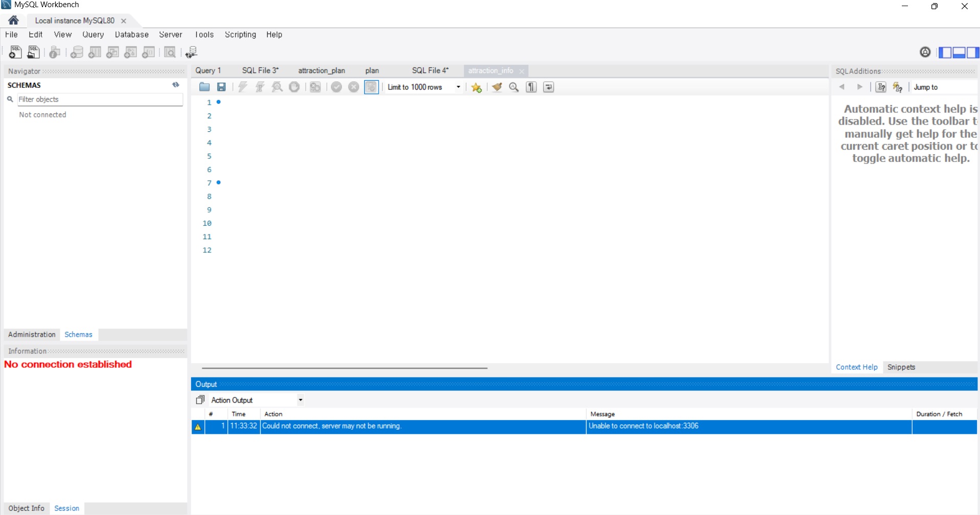
Task: Search table data toolbar icon
Action: click(x=170, y=52)
